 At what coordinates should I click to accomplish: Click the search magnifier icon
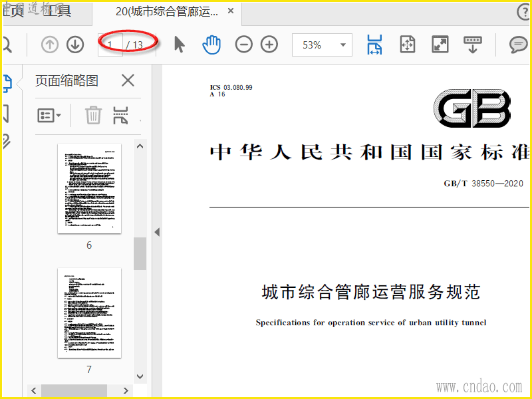point(7,45)
